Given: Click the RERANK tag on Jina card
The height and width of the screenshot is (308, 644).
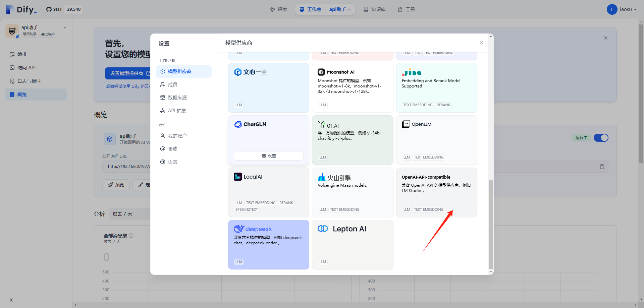Looking at the screenshot, I should click(443, 105).
